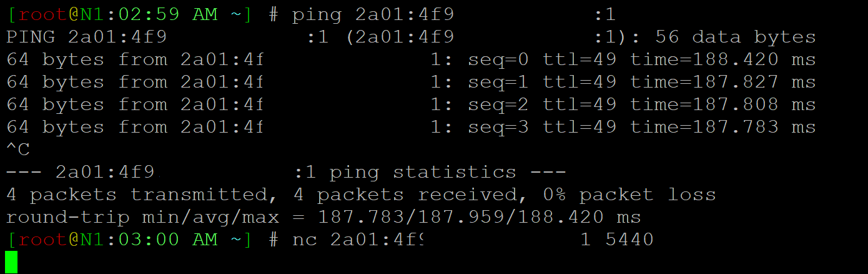The height and width of the screenshot is (274, 868).
Task: Click the green terminal cursor block
Action: point(11,262)
